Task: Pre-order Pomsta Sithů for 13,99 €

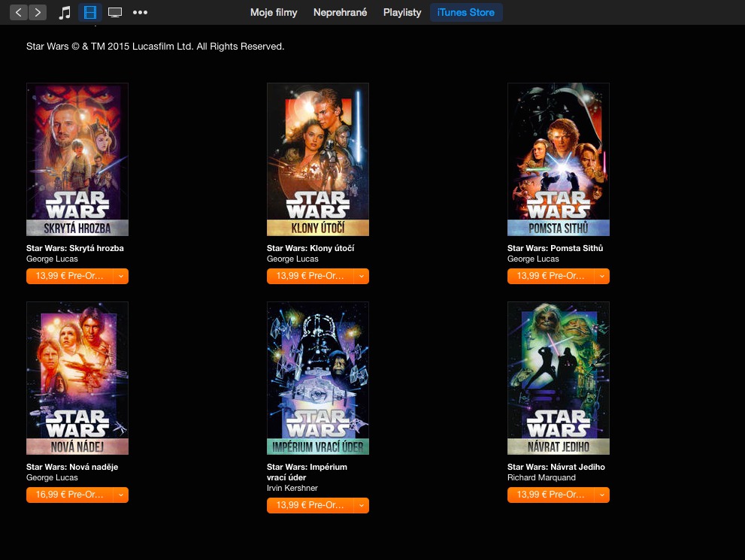Action: click(551, 276)
